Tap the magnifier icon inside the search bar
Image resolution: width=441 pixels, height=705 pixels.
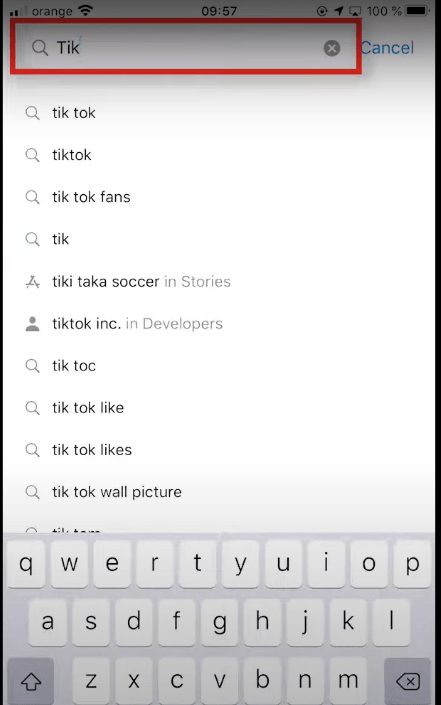point(40,48)
